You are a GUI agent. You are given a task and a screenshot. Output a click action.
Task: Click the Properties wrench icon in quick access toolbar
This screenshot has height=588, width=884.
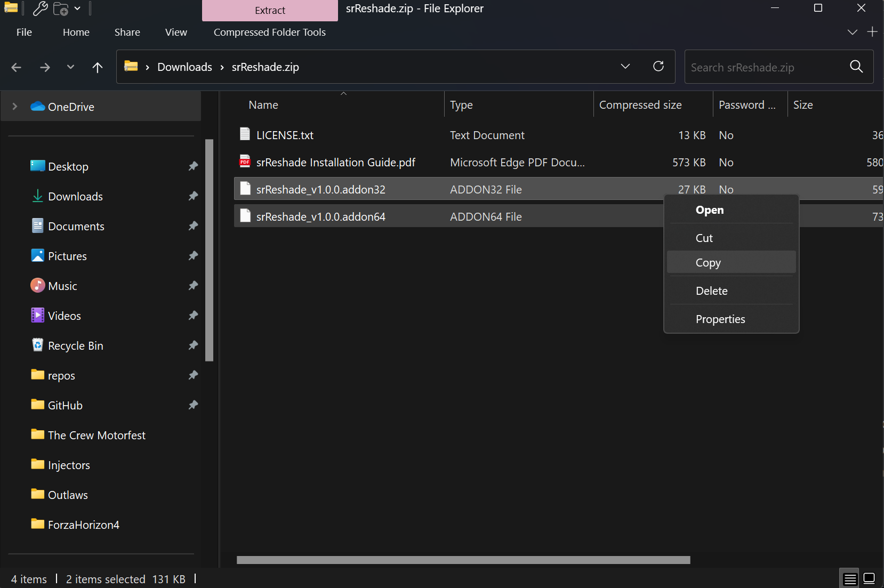tap(40, 9)
